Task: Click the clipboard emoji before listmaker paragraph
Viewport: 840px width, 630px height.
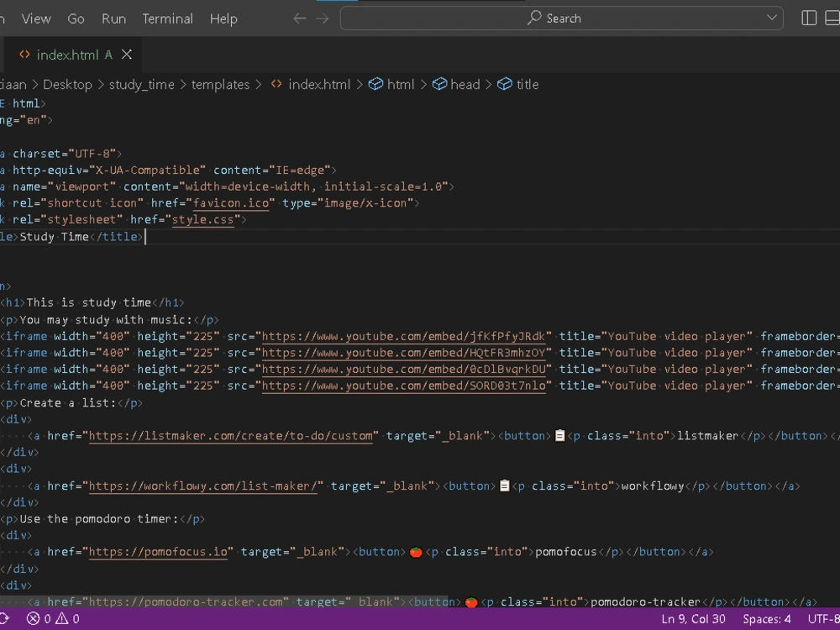Action: click(x=559, y=435)
